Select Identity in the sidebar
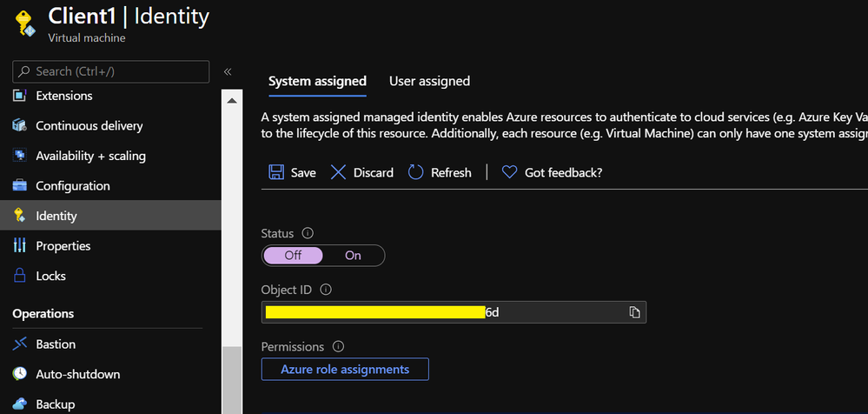 pyautogui.click(x=110, y=216)
